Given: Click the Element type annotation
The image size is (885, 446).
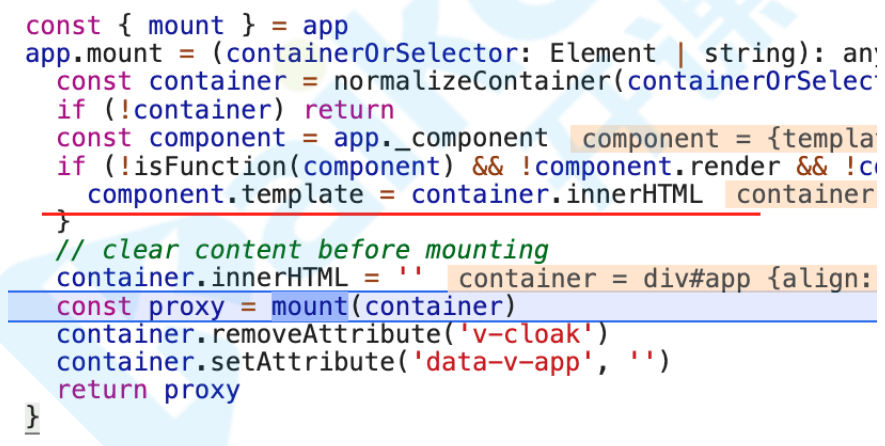Looking at the screenshot, I should [x=603, y=54].
